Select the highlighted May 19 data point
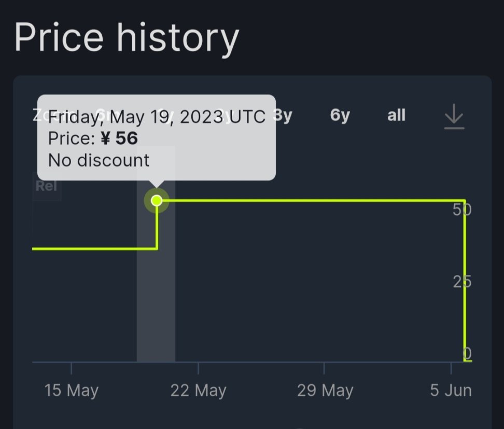 pos(157,201)
